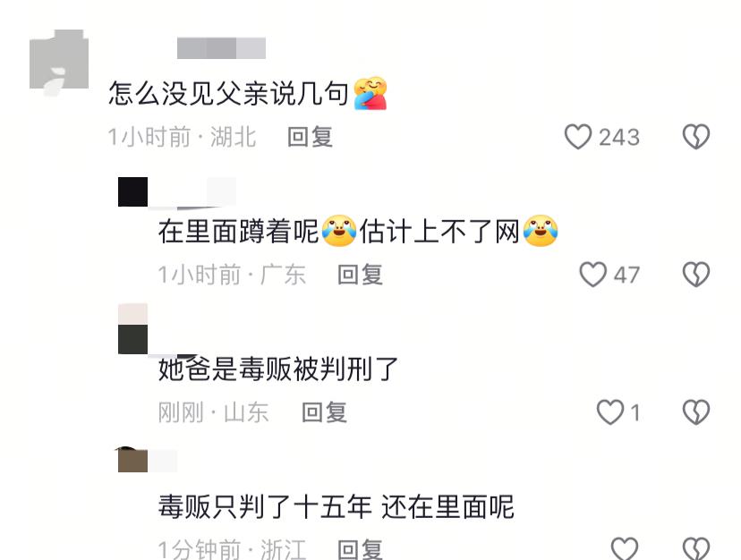Dislike the Shandong reply
Image resolution: width=741 pixels, height=560 pixels.
696,412
